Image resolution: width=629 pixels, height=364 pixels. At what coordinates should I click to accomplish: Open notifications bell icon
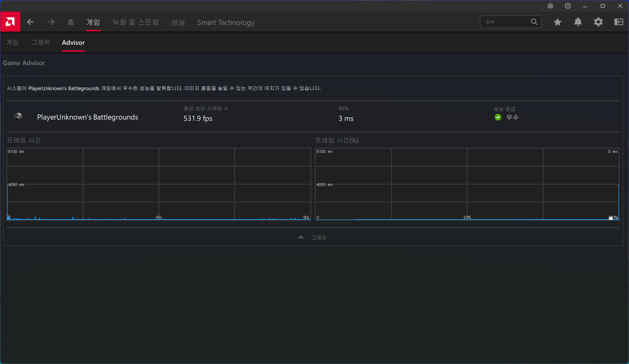click(x=578, y=22)
